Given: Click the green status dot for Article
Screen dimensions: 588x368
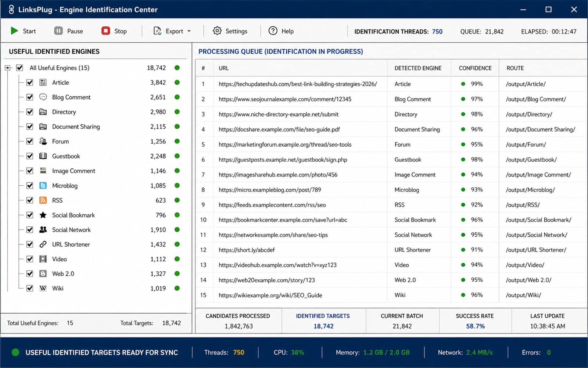Looking at the screenshot, I should 177,82.
